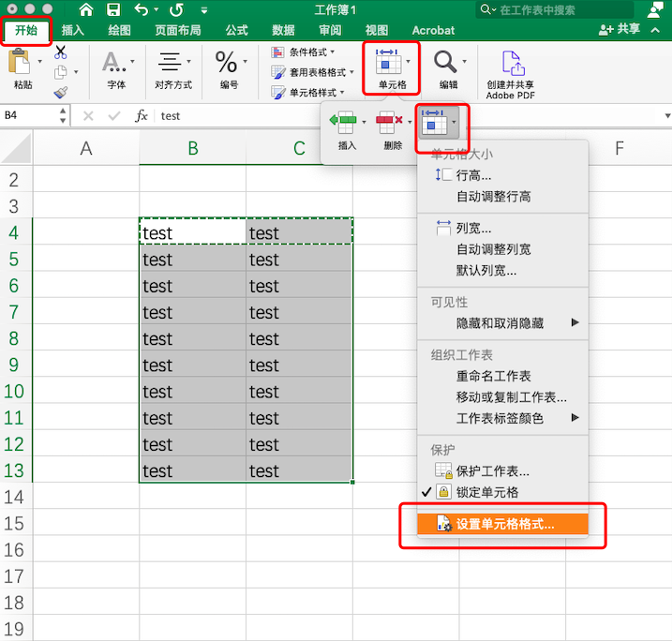
Task: Collapse the ribbon with the chevron
Action: click(x=655, y=30)
